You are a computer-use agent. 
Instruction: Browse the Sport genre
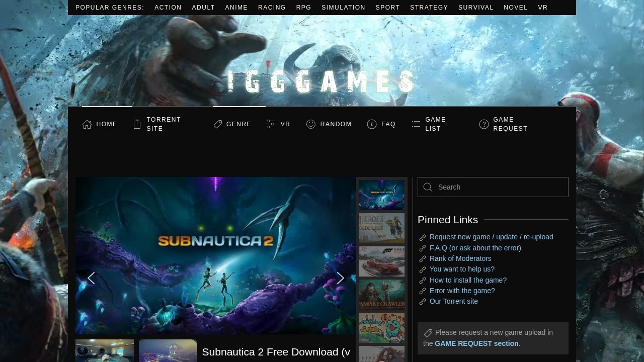click(388, 8)
